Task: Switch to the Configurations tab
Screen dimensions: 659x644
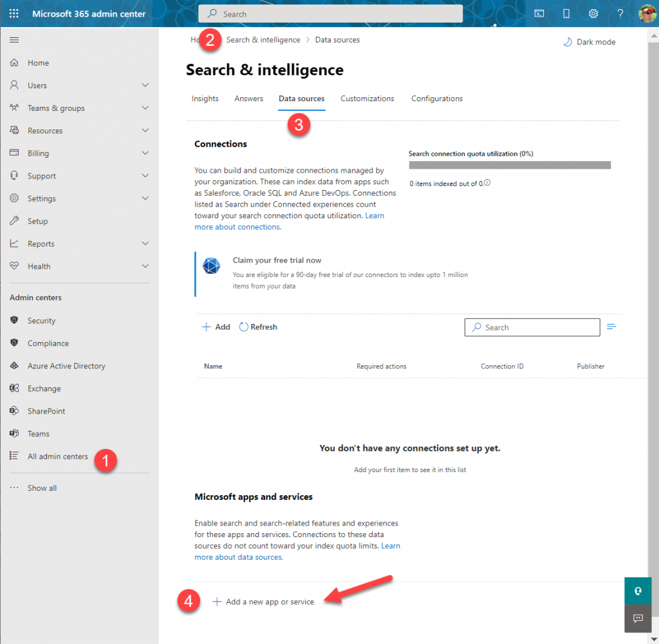Action: 437,99
